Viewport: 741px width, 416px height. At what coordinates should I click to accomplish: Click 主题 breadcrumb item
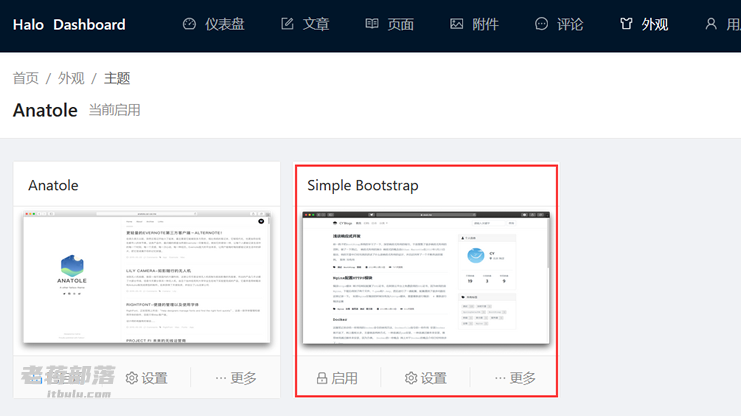(x=117, y=78)
